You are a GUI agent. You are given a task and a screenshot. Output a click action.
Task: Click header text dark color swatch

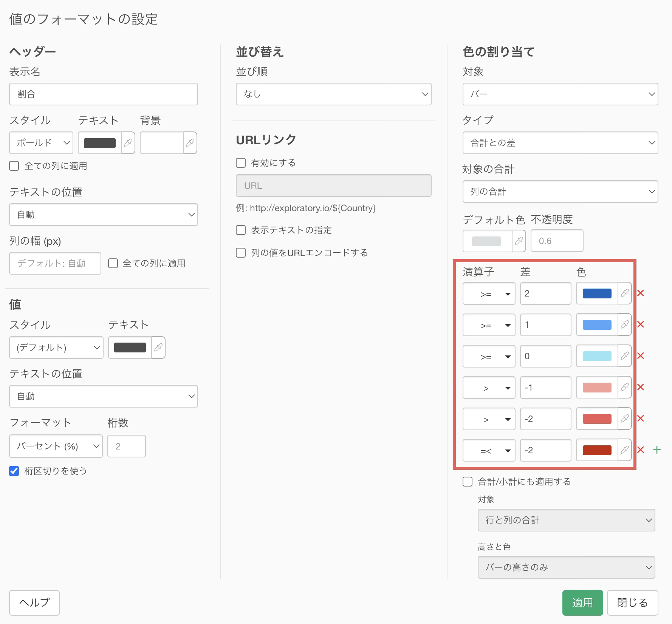(x=100, y=143)
